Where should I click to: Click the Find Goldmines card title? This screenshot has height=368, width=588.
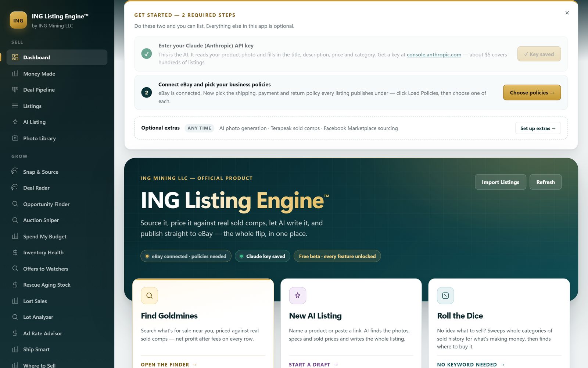tap(169, 315)
